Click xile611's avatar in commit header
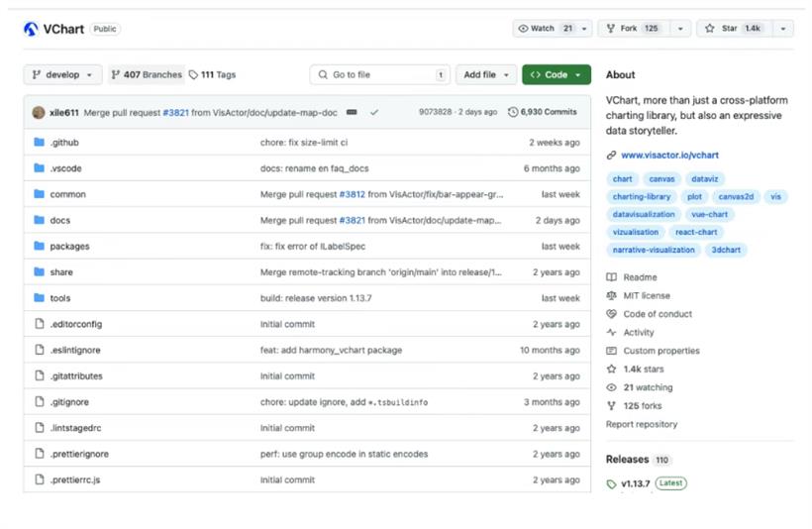 39,112
